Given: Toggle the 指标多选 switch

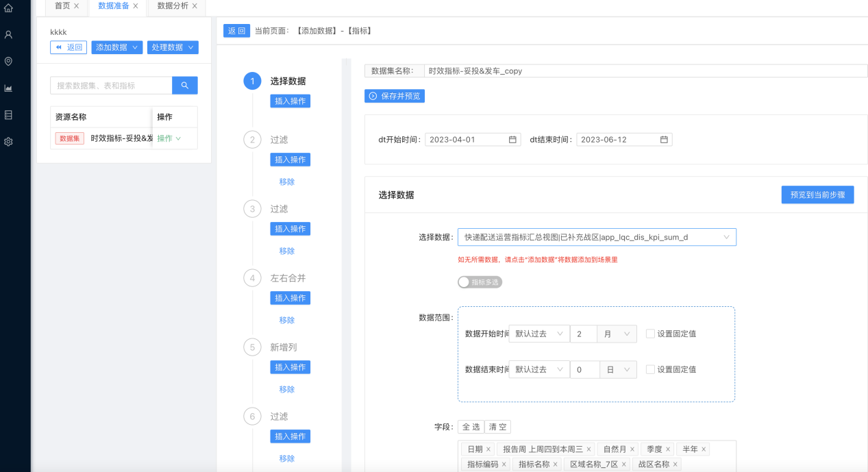Looking at the screenshot, I should [x=480, y=282].
